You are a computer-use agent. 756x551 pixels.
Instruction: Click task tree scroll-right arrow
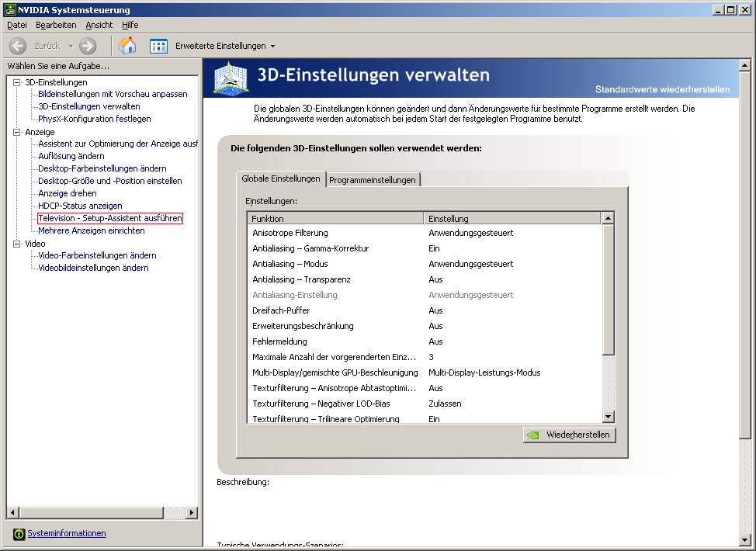pos(192,512)
